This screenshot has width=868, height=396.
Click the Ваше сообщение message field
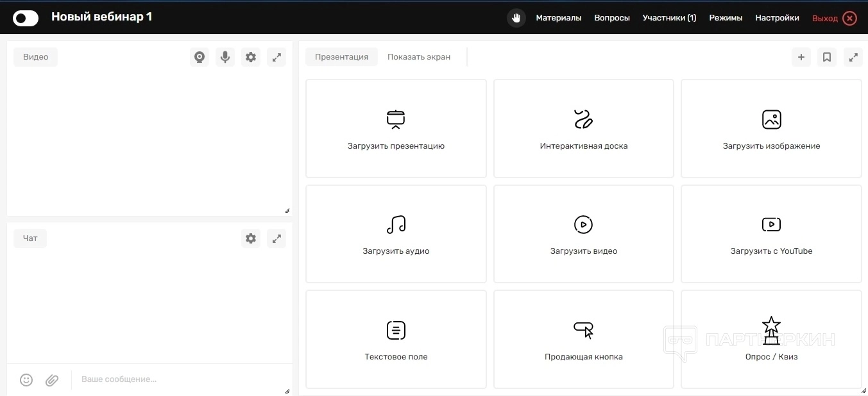pyautogui.click(x=180, y=379)
